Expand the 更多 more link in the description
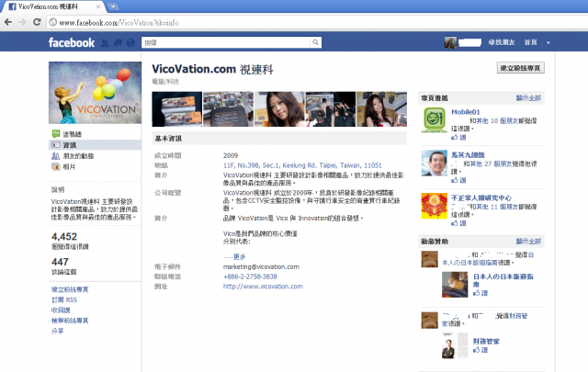Image resolution: width=588 pixels, height=372 pixels. click(x=240, y=257)
